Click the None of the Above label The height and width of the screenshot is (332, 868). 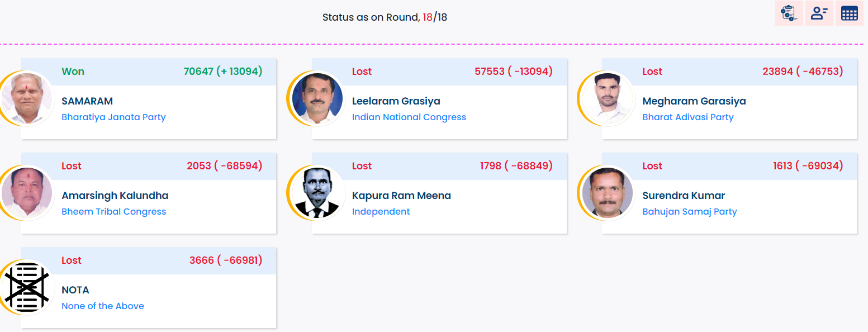coord(103,306)
